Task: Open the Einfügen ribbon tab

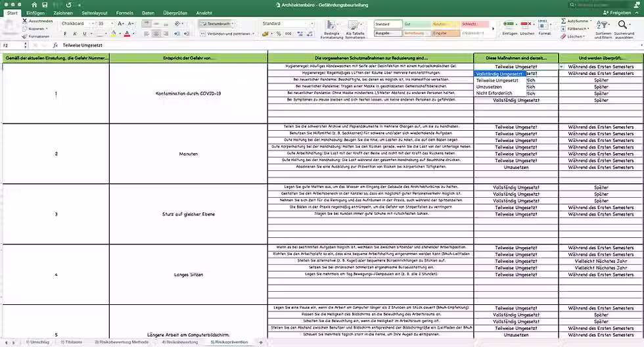Action: click(x=35, y=13)
